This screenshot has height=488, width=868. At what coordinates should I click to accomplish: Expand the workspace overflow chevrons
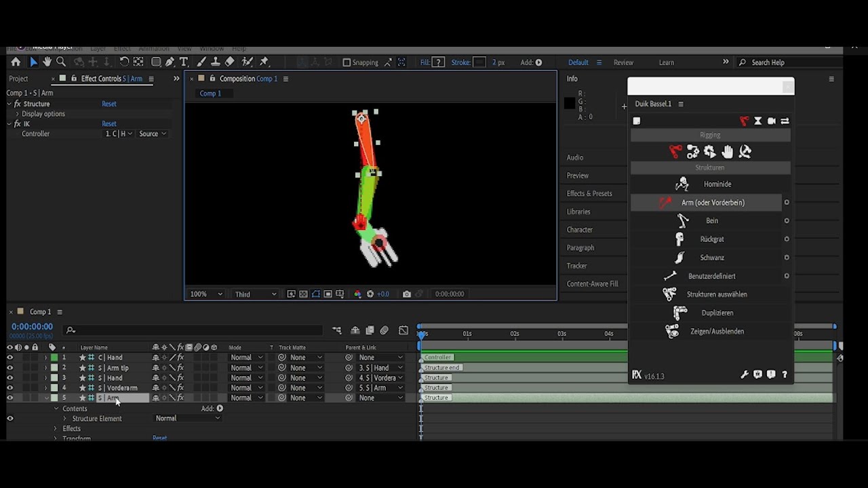point(726,62)
